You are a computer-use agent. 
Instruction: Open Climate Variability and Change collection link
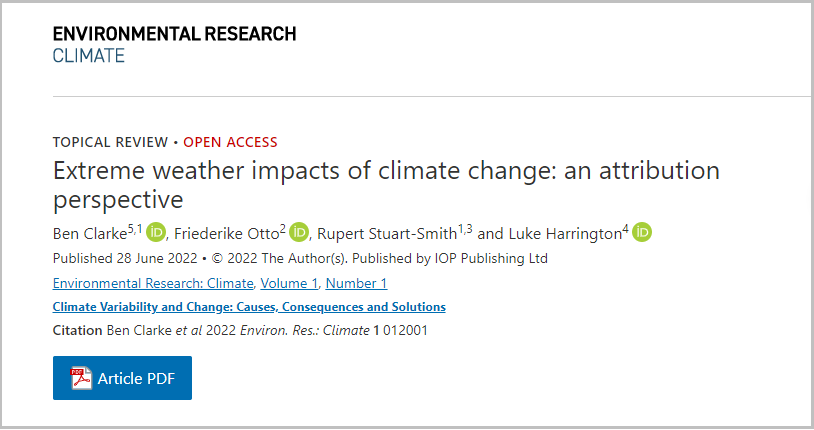pos(249,307)
